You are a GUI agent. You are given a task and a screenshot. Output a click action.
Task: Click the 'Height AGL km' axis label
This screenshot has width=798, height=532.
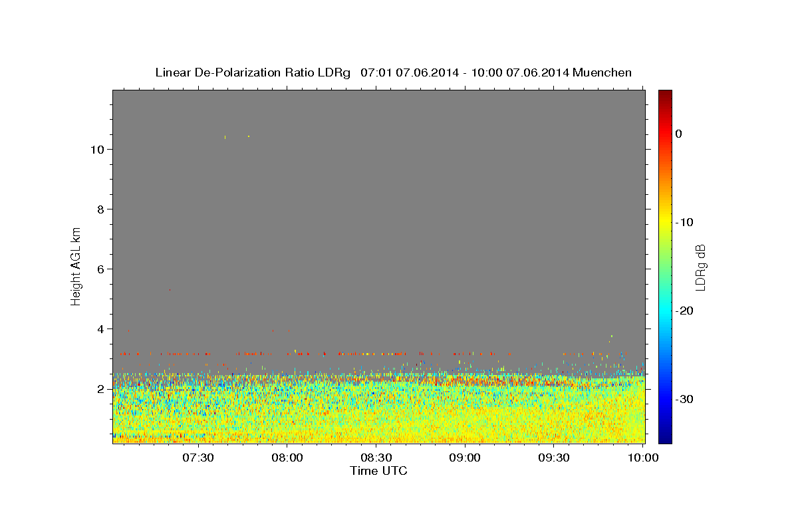click(x=76, y=265)
